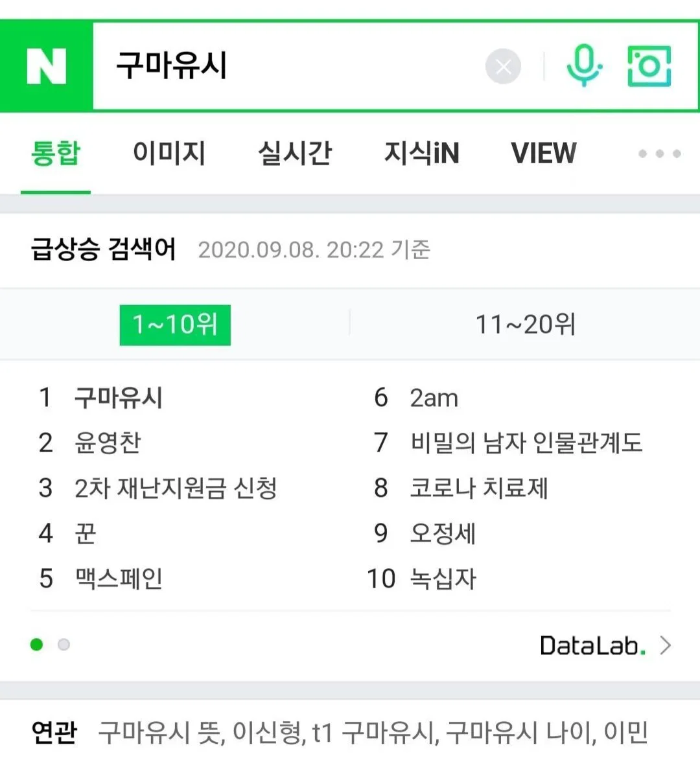Select the first green page dot

(x=36, y=645)
